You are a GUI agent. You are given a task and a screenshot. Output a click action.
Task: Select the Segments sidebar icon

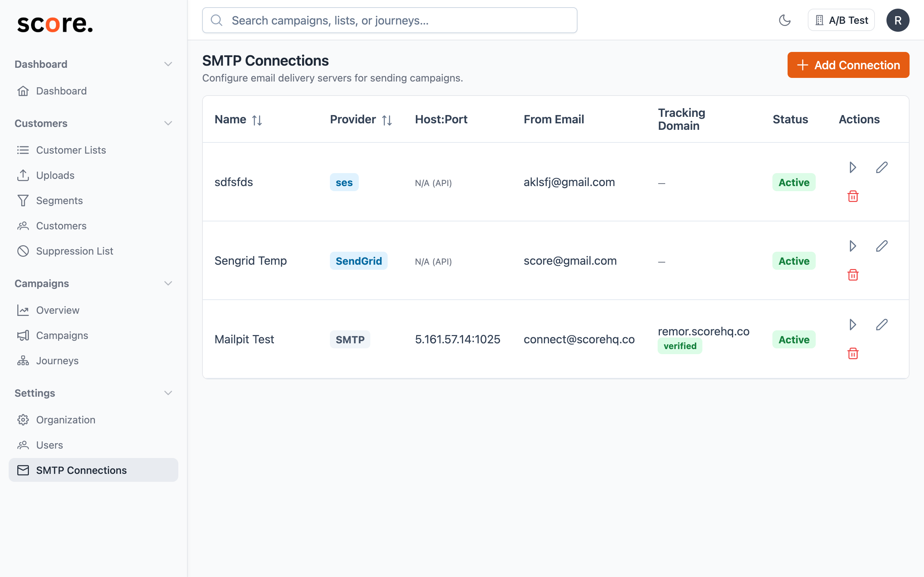tap(23, 201)
